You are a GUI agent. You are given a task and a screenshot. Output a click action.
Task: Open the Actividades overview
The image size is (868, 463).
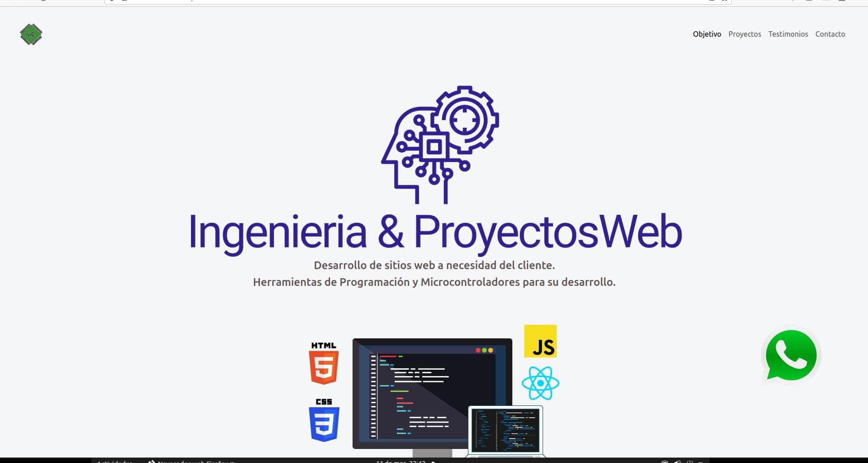115,461
